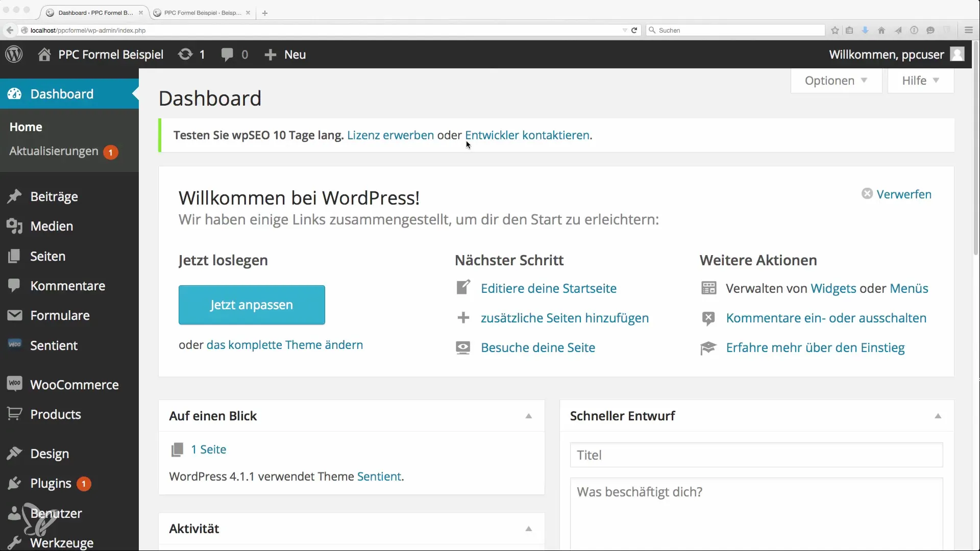The image size is (980, 551).
Task: Open the Dashboard menu item
Action: point(69,94)
